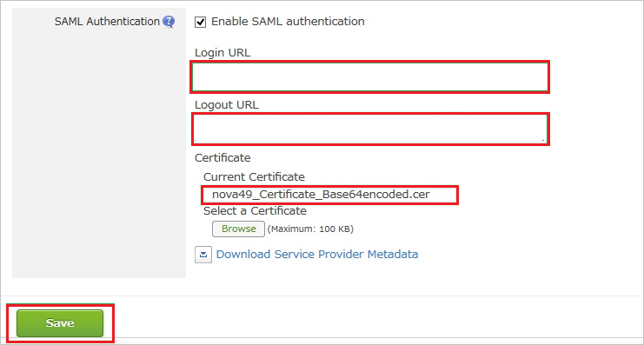Click the Certificate heading label
This screenshot has height=345, width=644.
[222, 157]
